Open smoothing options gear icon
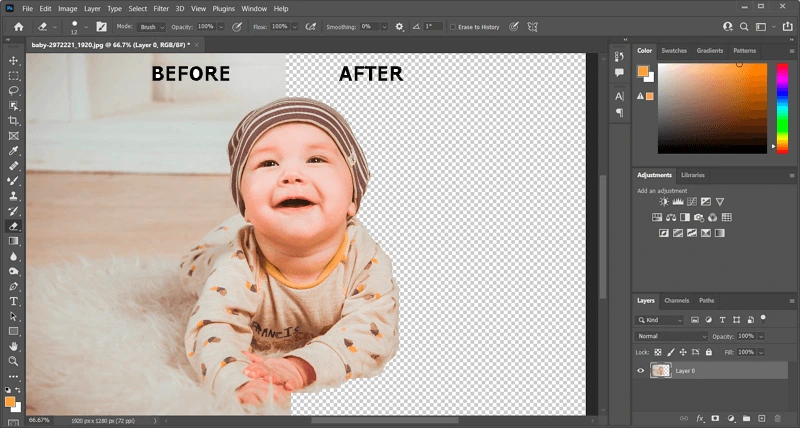The height and width of the screenshot is (428, 800). coord(399,27)
